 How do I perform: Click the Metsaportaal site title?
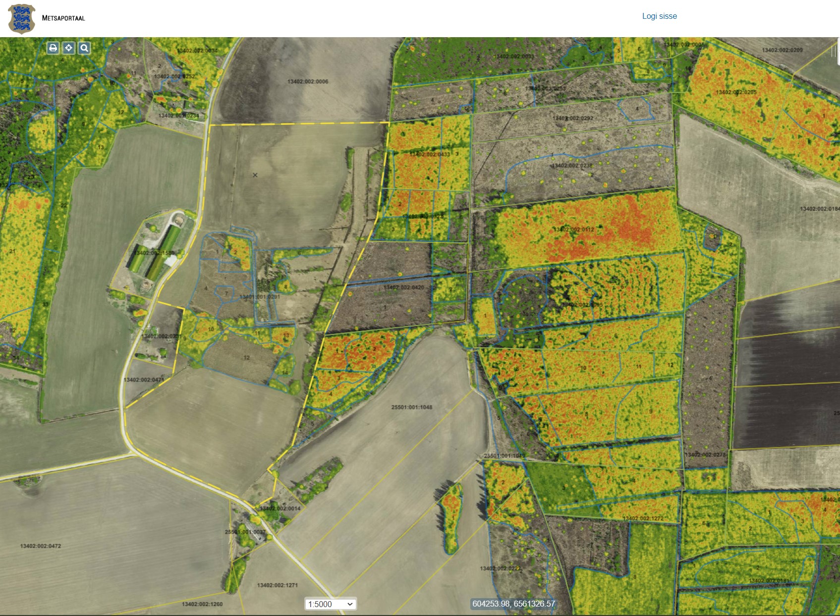[x=63, y=18]
